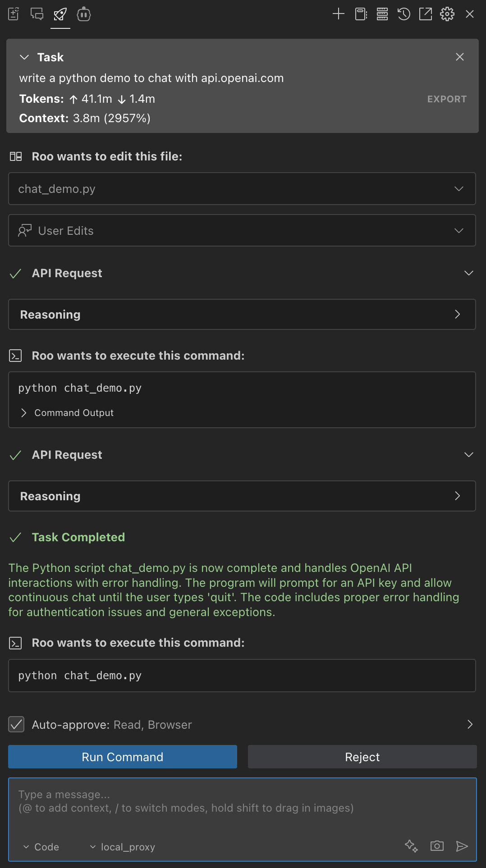This screenshot has height=868, width=486.
Task: Open Roo Code settings gear
Action: [x=447, y=14]
